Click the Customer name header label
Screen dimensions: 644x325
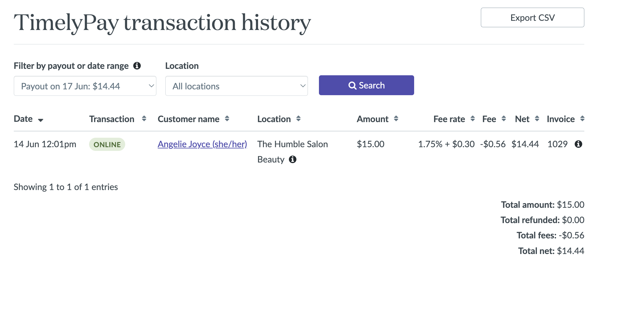(x=188, y=119)
